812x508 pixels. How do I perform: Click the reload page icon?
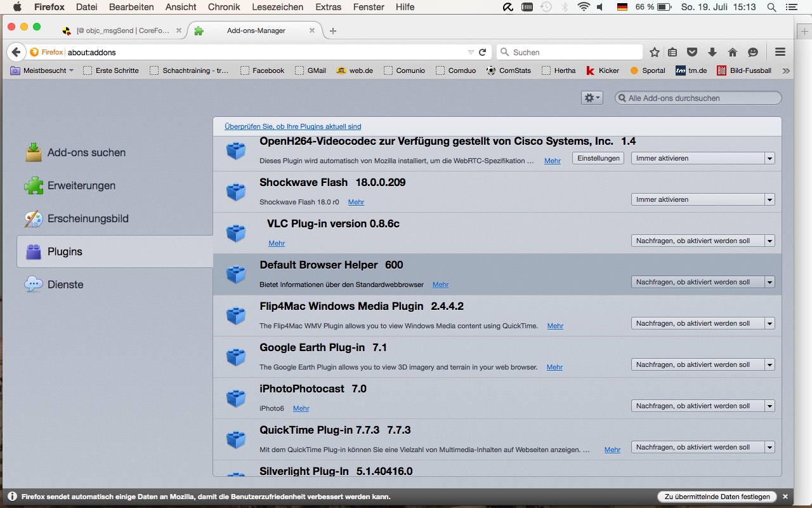point(483,52)
